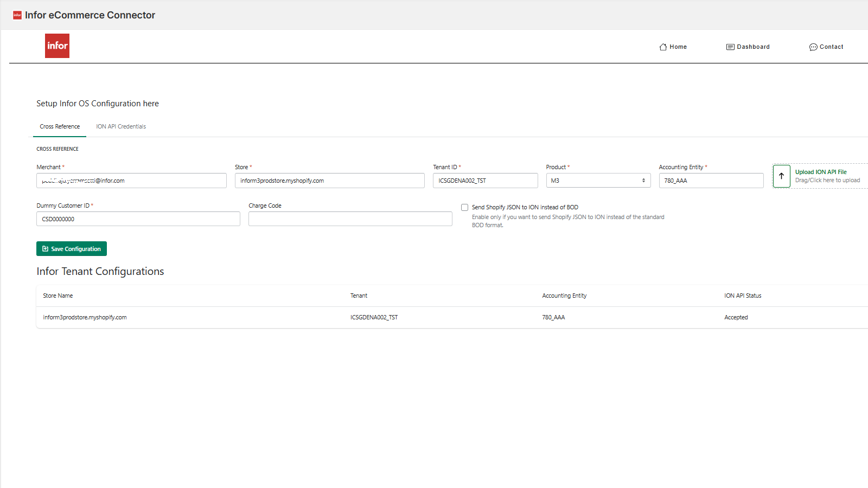
Task: Click the Send Shopify JSON to ION label
Action: [x=525, y=207]
